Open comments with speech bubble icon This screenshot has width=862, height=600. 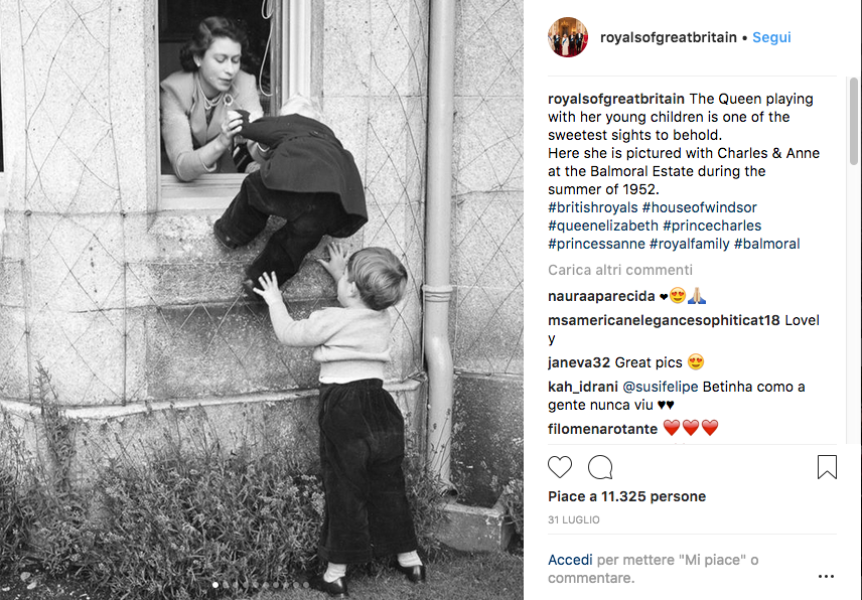point(600,467)
